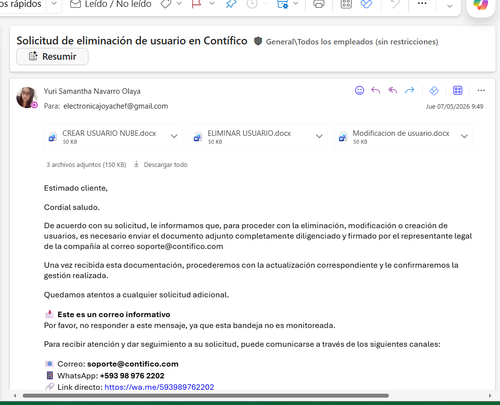
Task: Click the Word file icon of CREAR USUARIO NUBE
Action: pyautogui.click(x=53, y=137)
